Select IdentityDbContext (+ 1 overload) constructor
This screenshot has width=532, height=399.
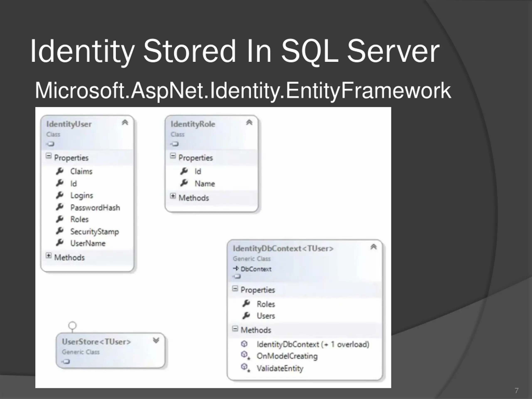(x=313, y=344)
